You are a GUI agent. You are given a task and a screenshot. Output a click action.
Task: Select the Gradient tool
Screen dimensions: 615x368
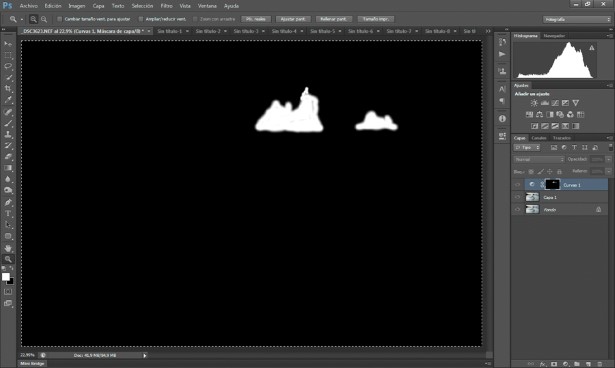8,168
